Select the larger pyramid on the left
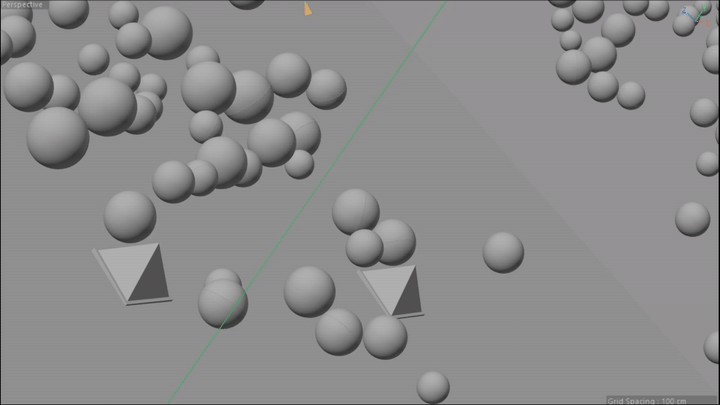Screen dimensions: 720x405 (132, 274)
